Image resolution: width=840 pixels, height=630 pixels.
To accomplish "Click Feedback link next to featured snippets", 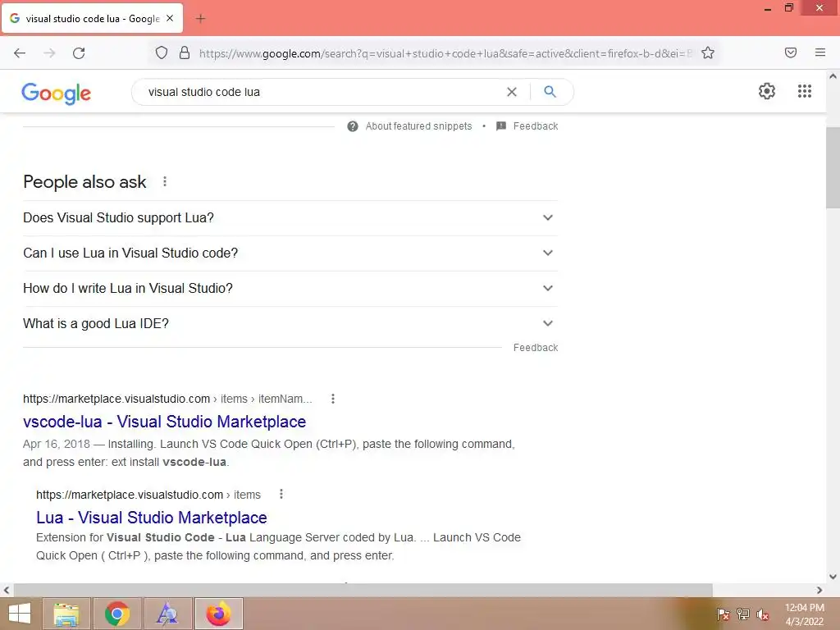I will click(535, 126).
